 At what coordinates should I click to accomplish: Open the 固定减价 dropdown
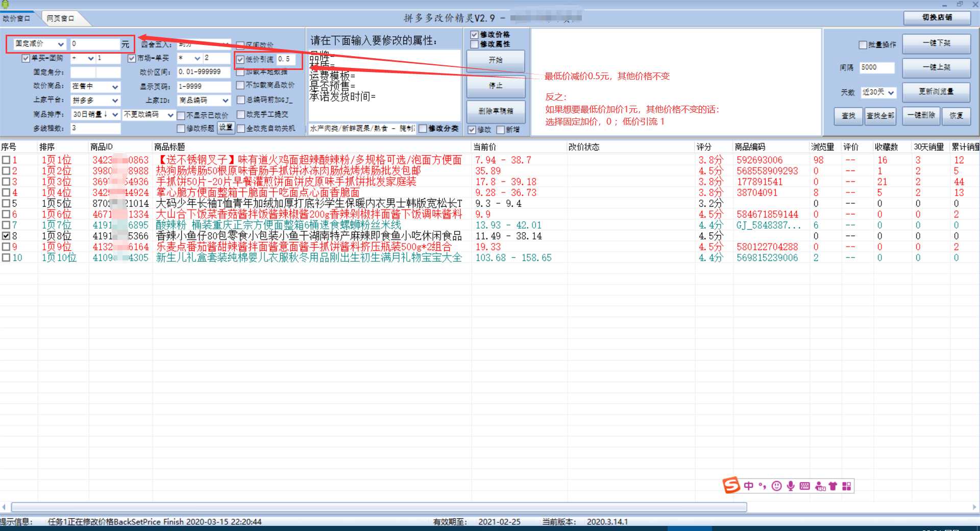(x=61, y=44)
